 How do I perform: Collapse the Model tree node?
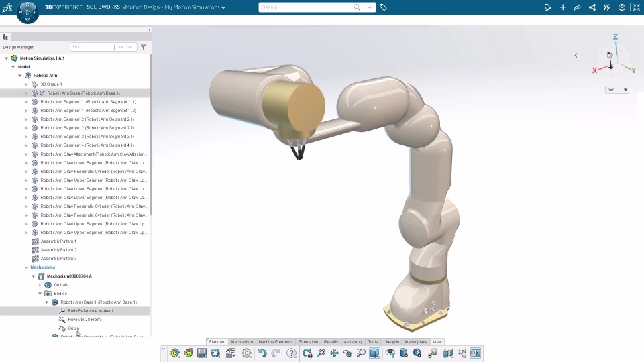[x=13, y=67]
